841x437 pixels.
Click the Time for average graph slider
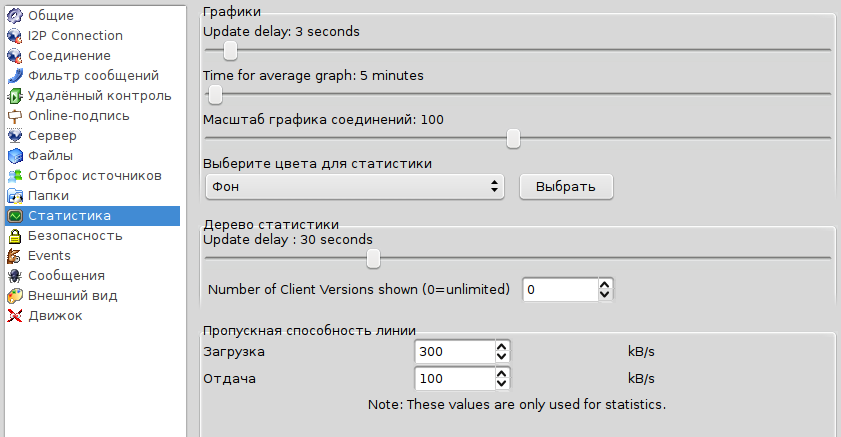pos(518,95)
